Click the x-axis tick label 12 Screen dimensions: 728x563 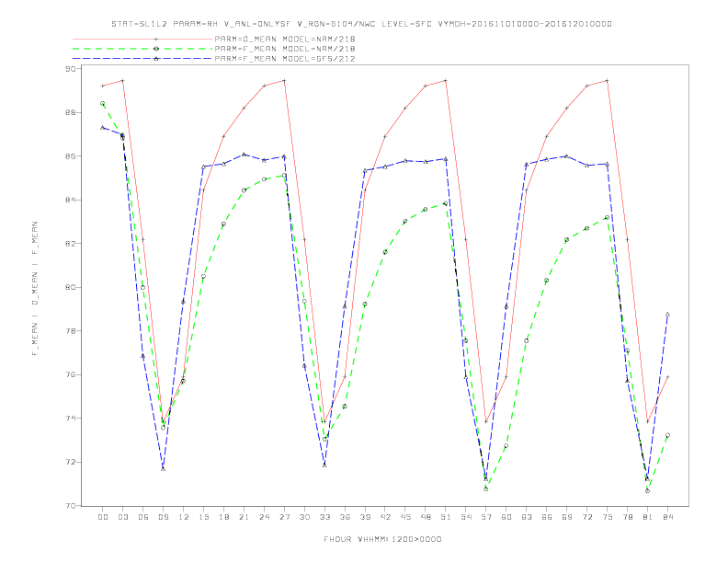184,517
